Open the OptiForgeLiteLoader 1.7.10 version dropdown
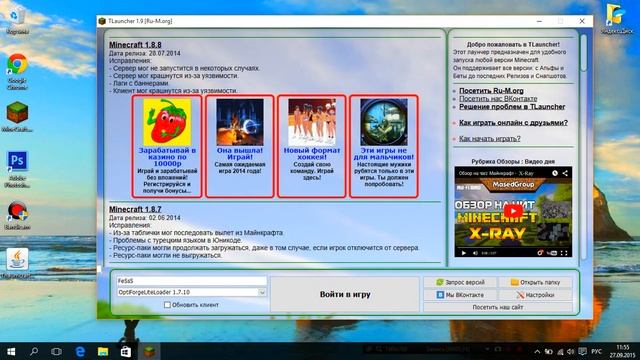The height and width of the screenshot is (360, 640). pyautogui.click(x=191, y=292)
